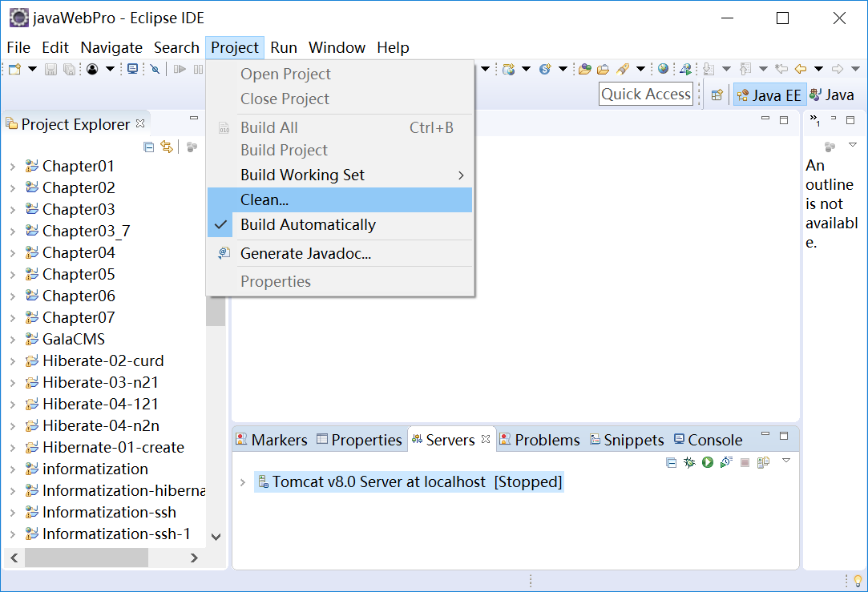Click the Publish to server icon
Screen dimensions: 868x592
(763, 462)
